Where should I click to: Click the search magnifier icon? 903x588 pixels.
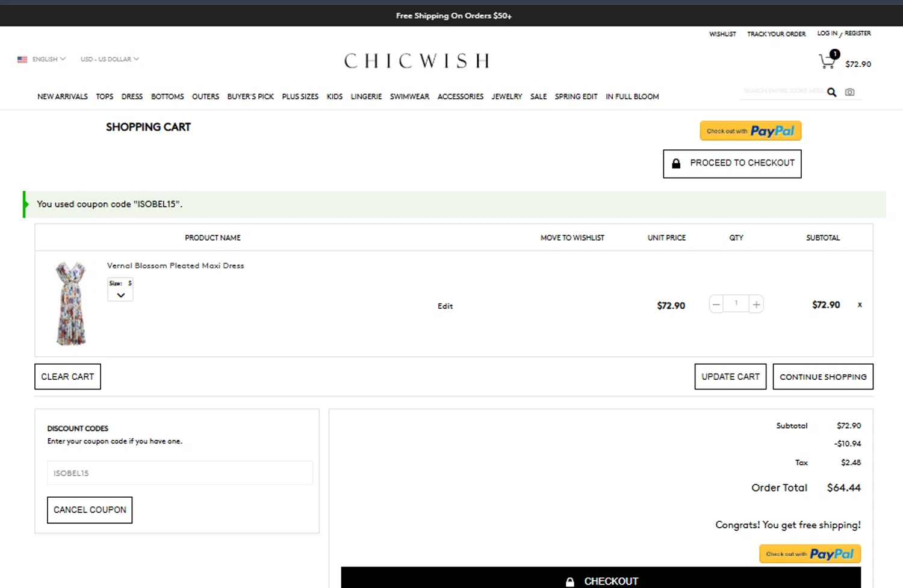coord(831,92)
